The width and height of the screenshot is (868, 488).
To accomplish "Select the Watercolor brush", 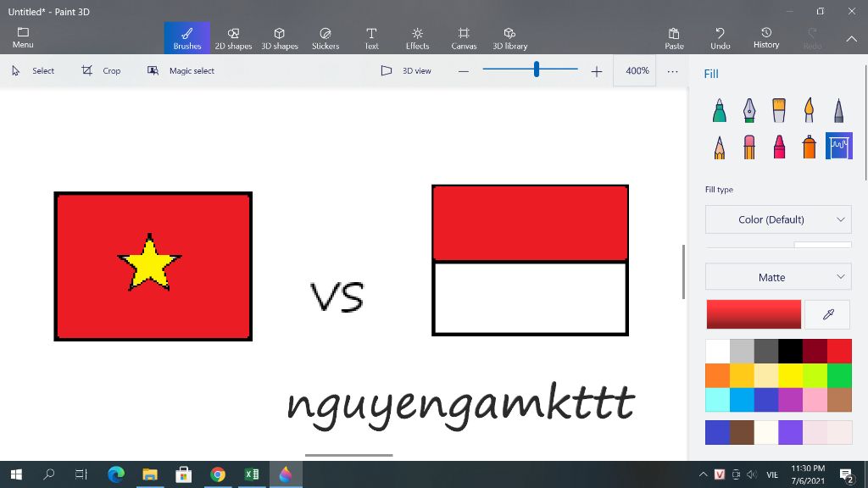I will [x=809, y=110].
